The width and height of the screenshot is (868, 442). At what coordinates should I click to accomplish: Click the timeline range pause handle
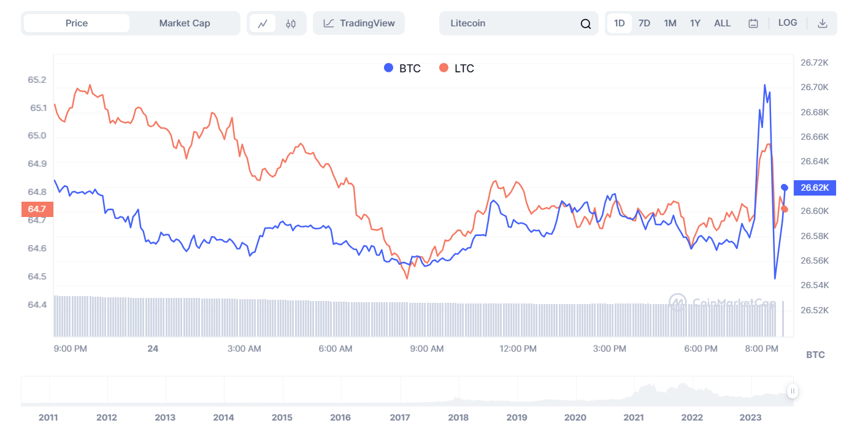(x=793, y=391)
